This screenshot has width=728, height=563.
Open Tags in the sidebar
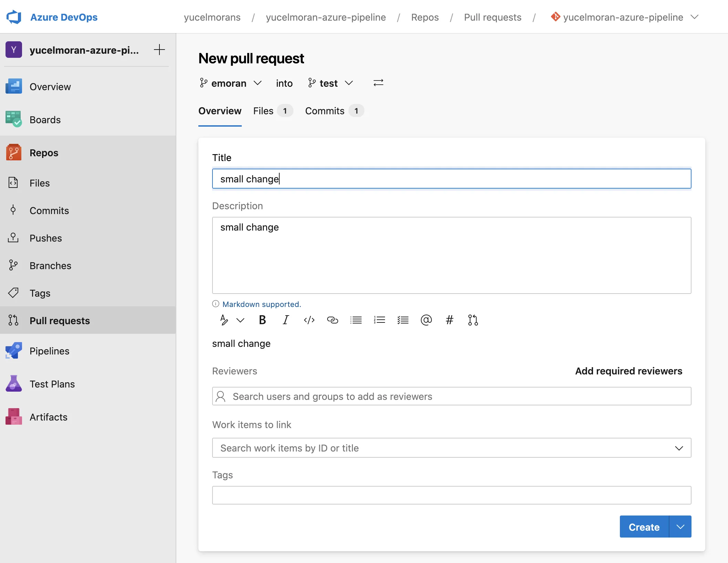pos(40,293)
